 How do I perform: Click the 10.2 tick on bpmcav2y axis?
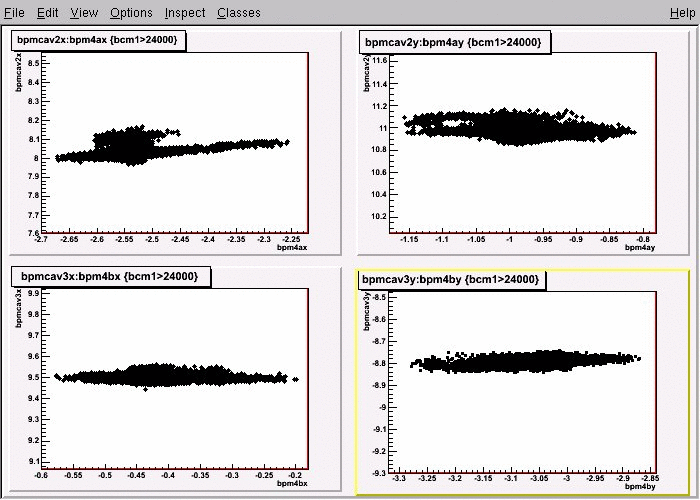click(x=378, y=217)
